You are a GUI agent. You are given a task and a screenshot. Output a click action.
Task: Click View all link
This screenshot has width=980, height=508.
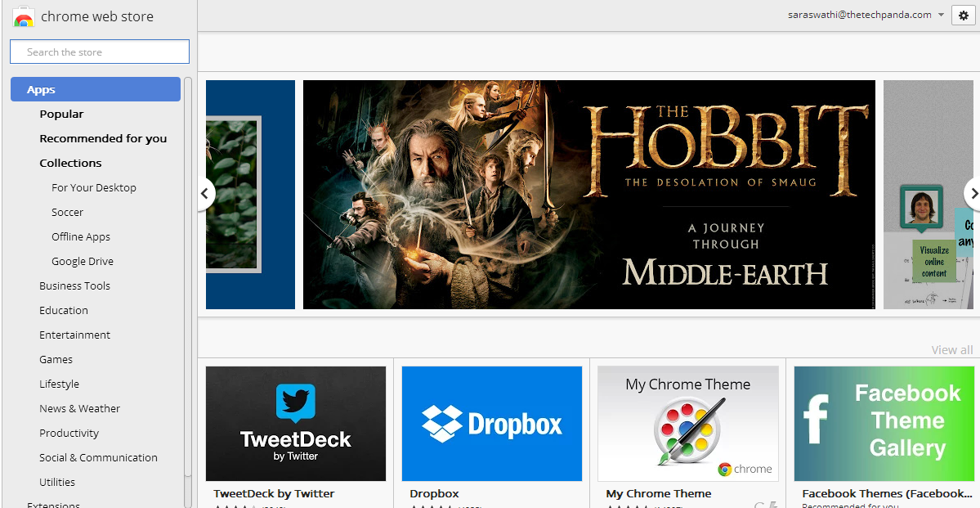click(952, 350)
